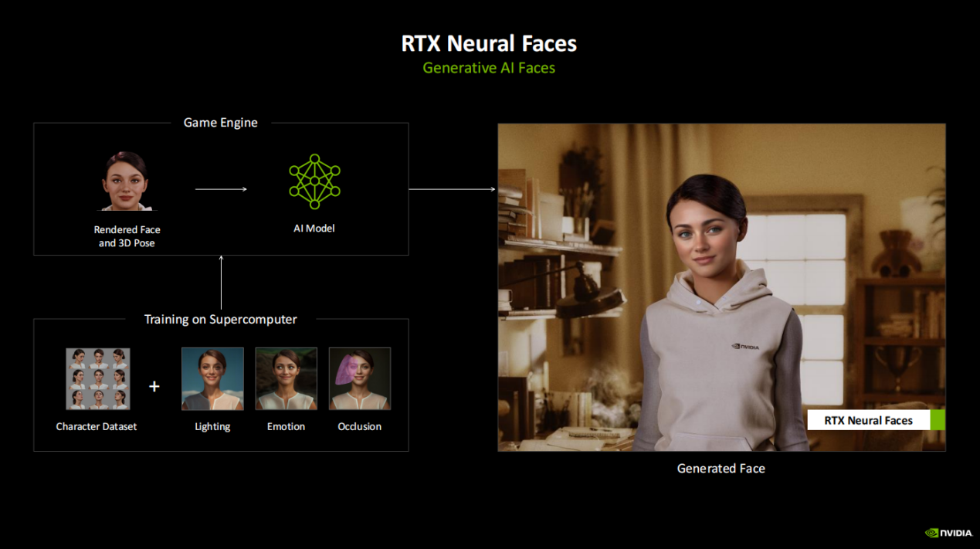Click the AI Model neural network icon
This screenshot has height=549, width=980.
314,181
